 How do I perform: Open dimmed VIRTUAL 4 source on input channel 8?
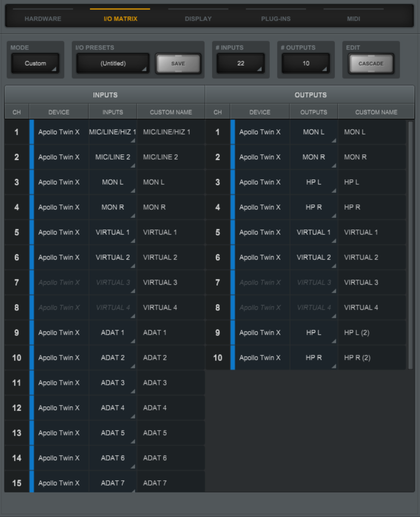pyautogui.click(x=113, y=308)
